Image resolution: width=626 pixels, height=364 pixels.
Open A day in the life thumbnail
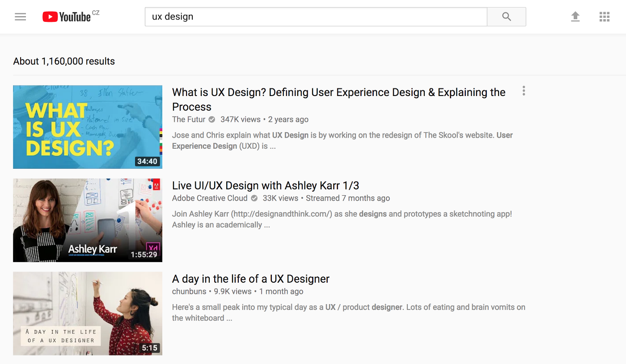(88, 314)
